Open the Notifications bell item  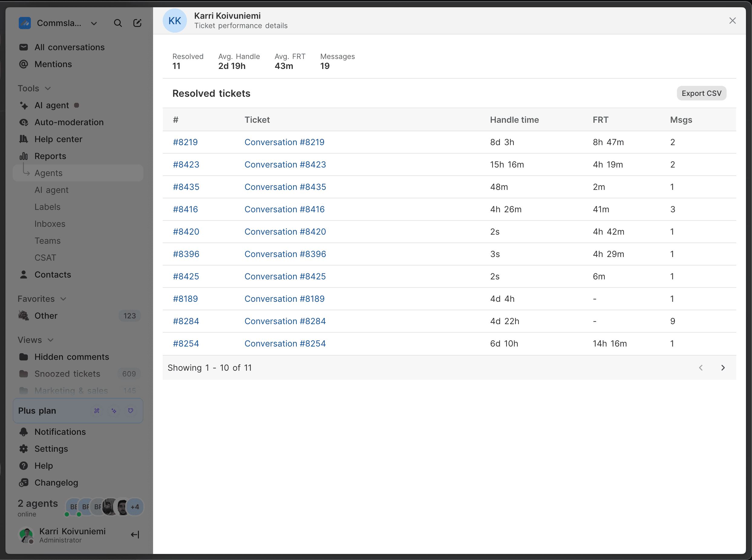coord(60,432)
